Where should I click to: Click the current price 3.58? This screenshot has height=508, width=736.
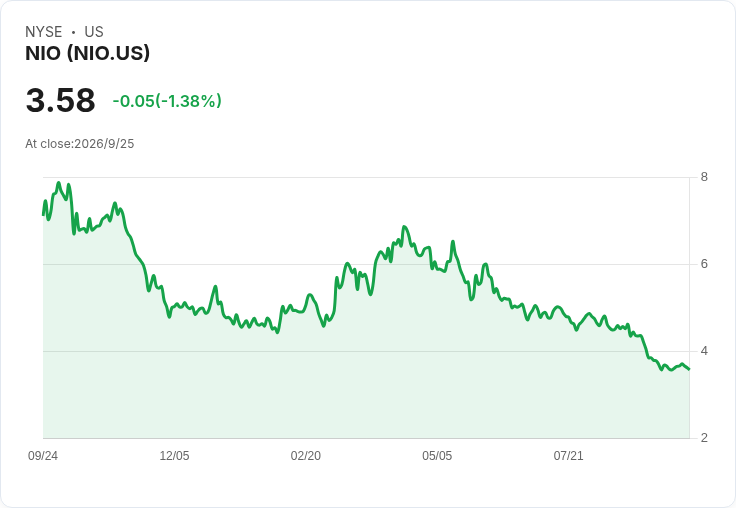(60, 100)
